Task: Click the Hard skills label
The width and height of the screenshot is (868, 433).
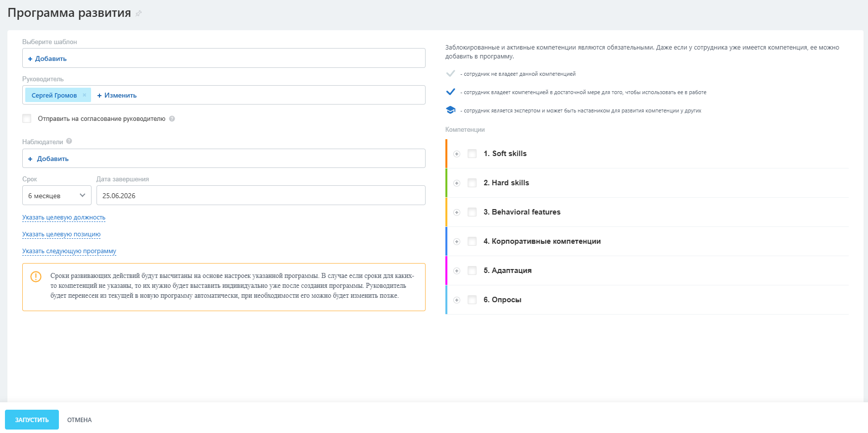Action: pyautogui.click(x=506, y=183)
